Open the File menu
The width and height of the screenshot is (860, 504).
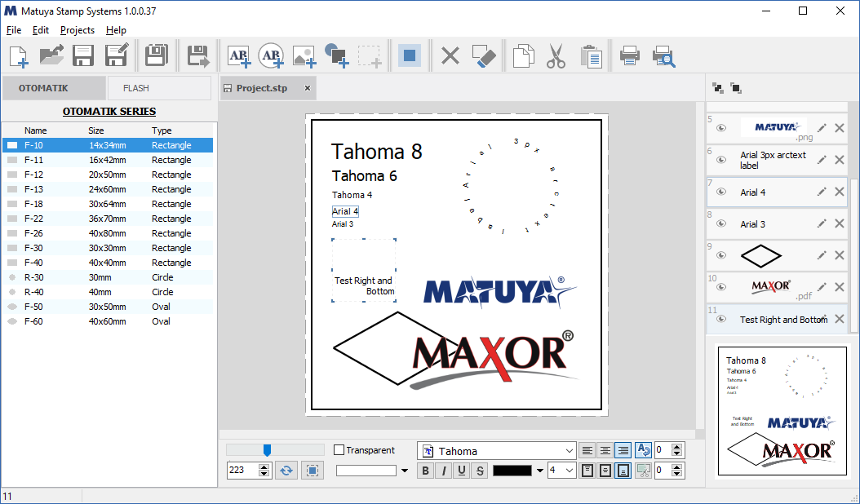point(14,30)
